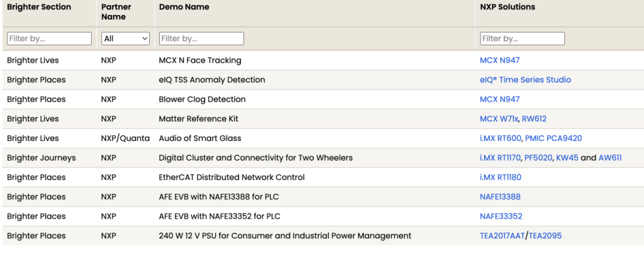The height and width of the screenshot is (256, 644).
Task: Focus the Demo Name filter field
Action: coord(202,39)
